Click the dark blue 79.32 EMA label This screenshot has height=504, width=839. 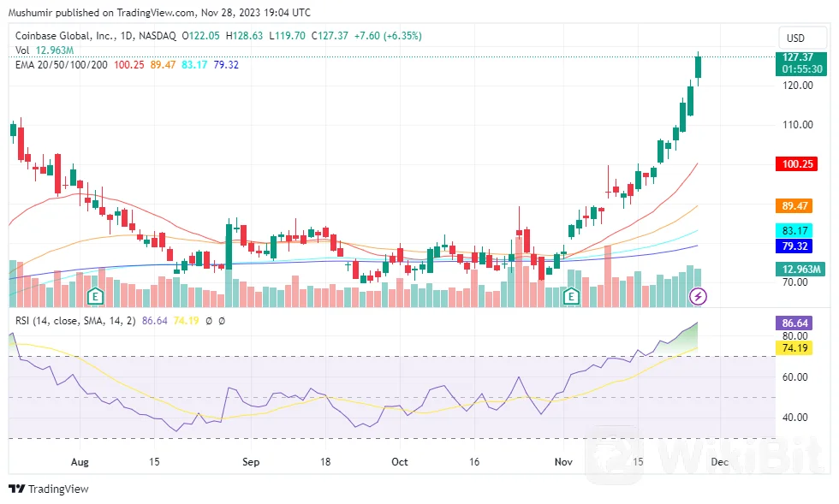click(796, 246)
